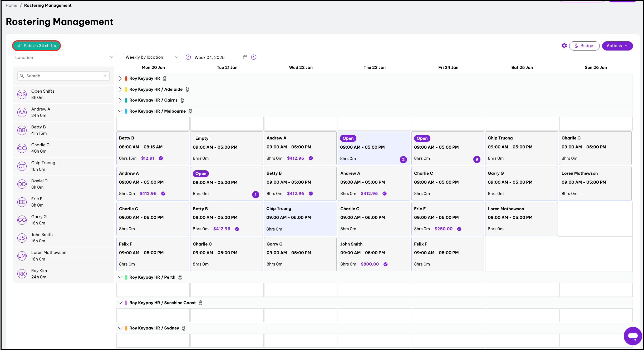
Task: Go to Home breadcrumb
Action: (12, 6)
